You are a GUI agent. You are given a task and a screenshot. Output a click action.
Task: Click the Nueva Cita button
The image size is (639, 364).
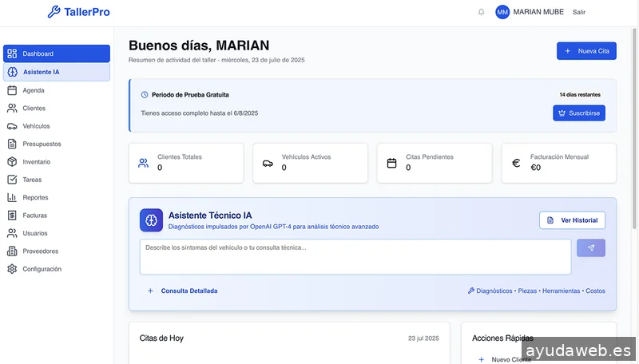[586, 51]
